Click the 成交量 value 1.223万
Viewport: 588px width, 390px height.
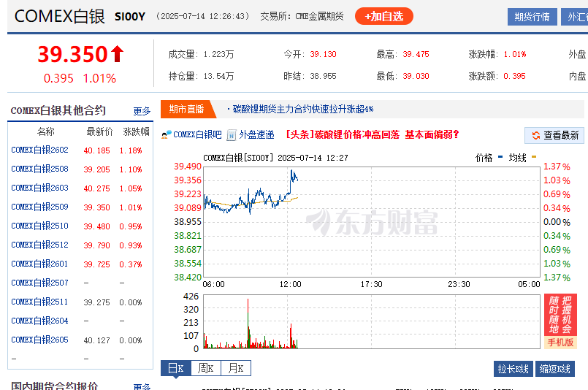218,54
